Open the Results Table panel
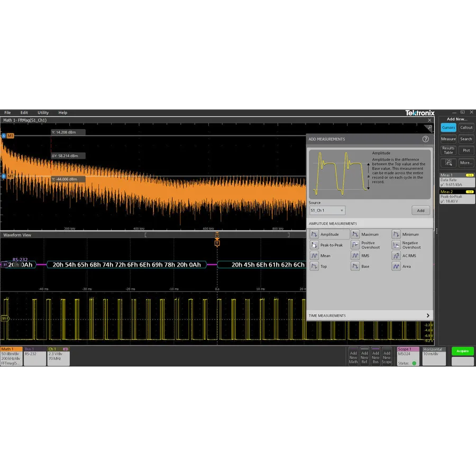The width and height of the screenshot is (476, 476). (448, 150)
